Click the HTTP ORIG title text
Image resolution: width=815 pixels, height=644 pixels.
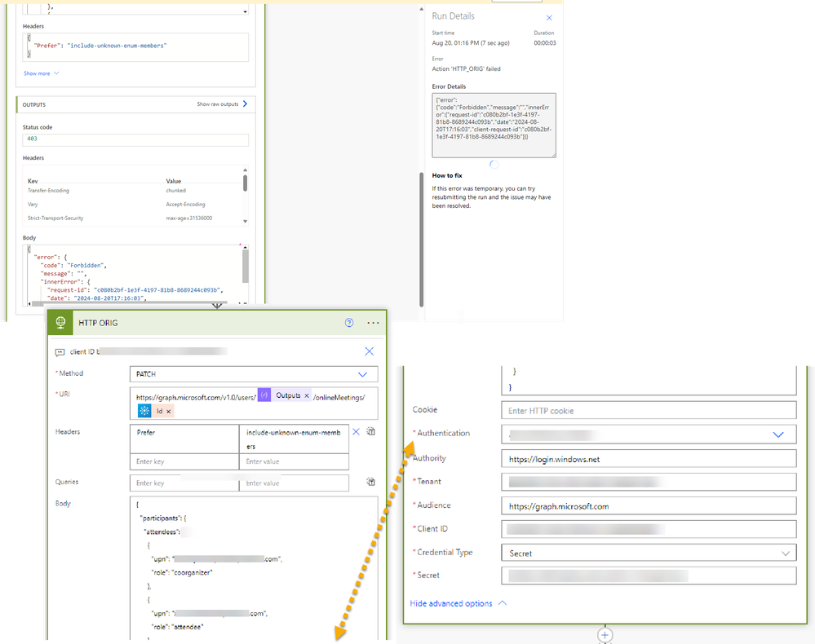click(x=98, y=323)
